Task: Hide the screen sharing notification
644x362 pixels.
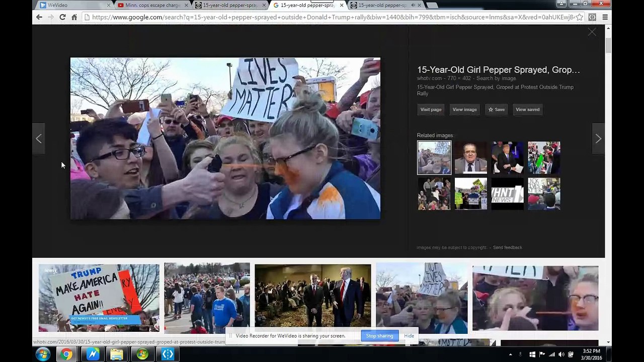Action: 409,336
